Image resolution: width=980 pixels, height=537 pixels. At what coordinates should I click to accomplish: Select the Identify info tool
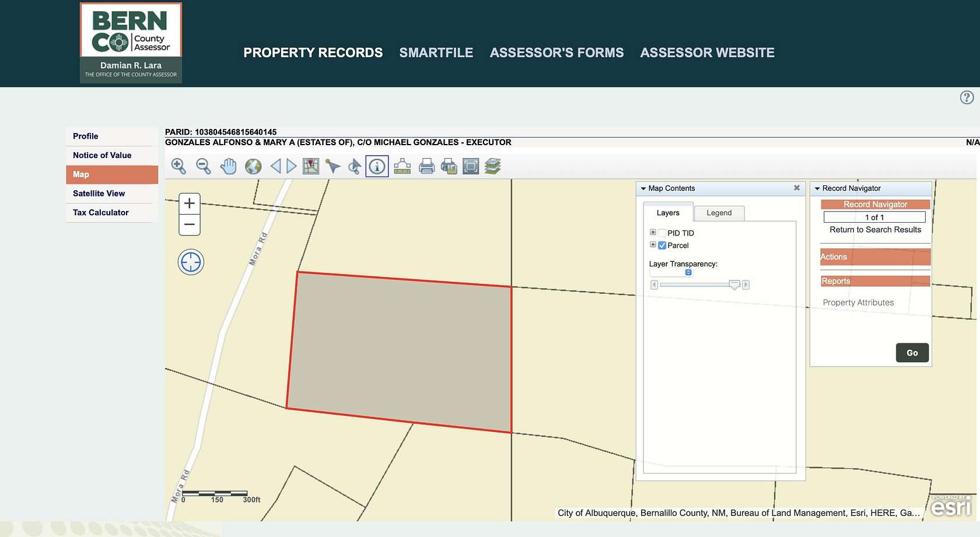point(377,166)
